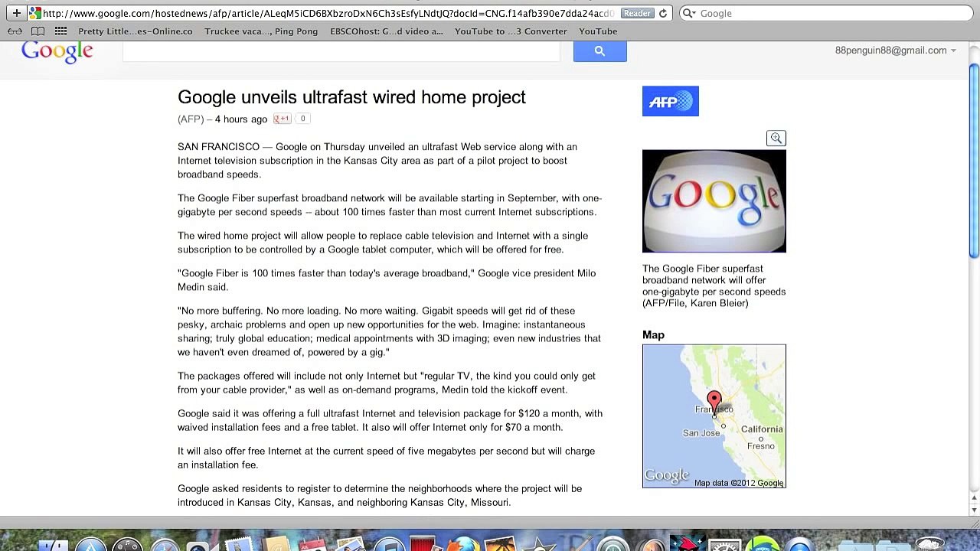Open the bookmarks book icon

[38, 31]
